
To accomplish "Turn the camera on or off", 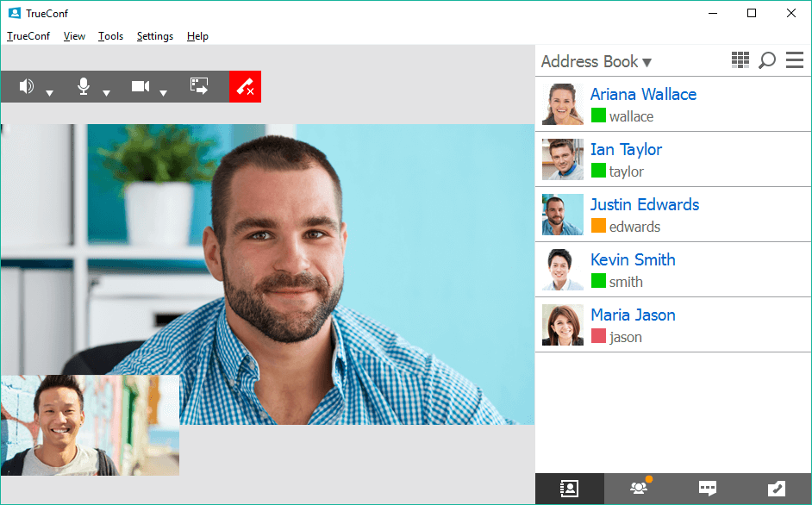I will pos(141,86).
